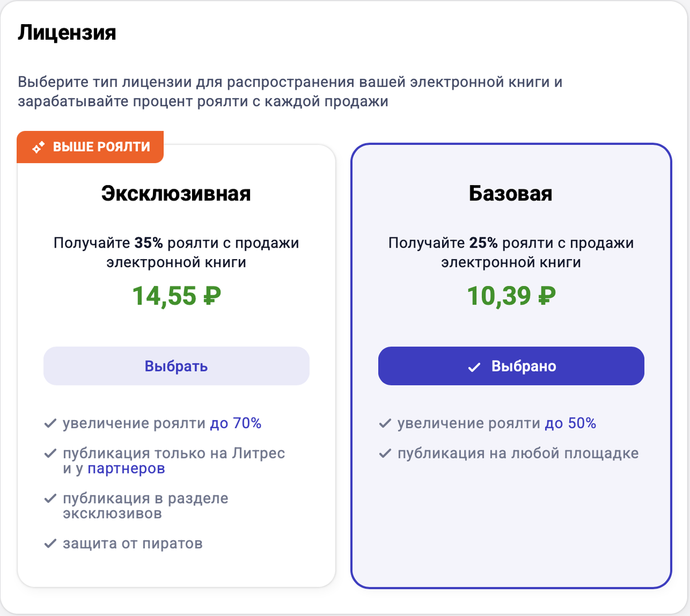Click the Выбрано button to confirm Базовая
Image resolution: width=690 pixels, height=616 pixels.
(511, 365)
